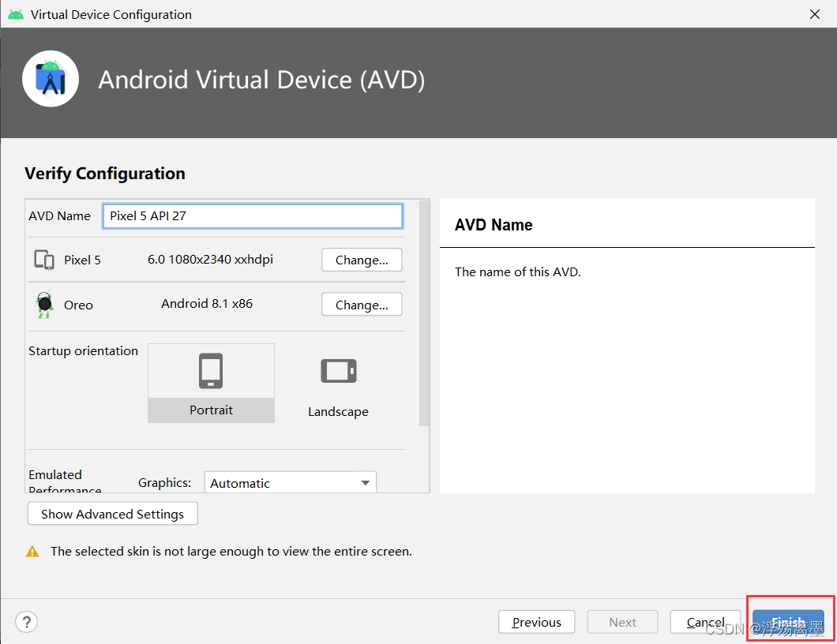Click the Graphics dropdown arrow
This screenshot has height=644, width=837.
pyautogui.click(x=365, y=483)
